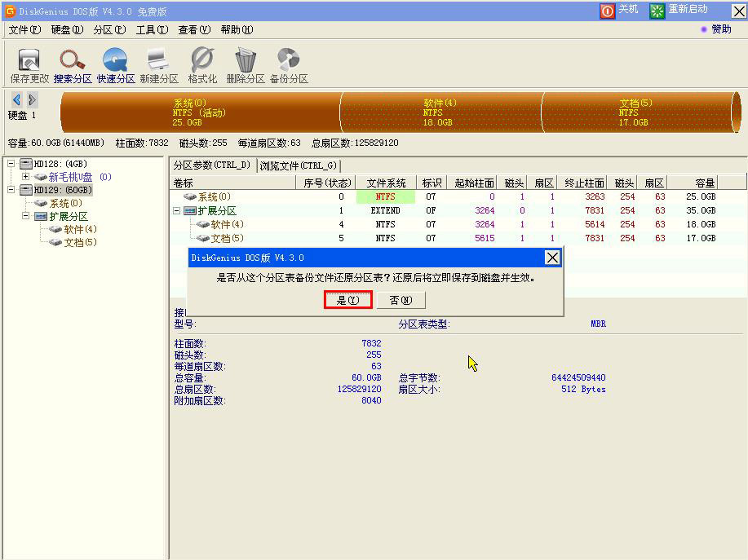Screen dimensions: 748x560
Task: Click Backup Partition (备份分区) icon
Action: [289, 60]
